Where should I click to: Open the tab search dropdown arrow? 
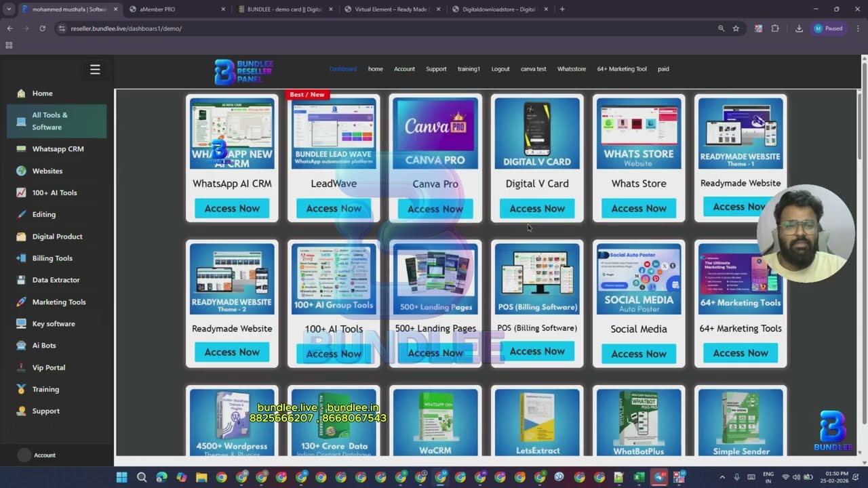coord(9,9)
